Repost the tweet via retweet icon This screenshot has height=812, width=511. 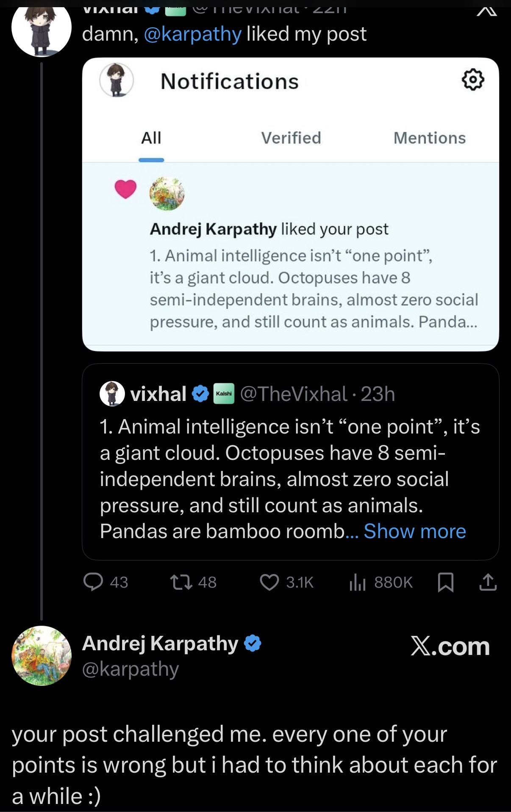tap(181, 582)
